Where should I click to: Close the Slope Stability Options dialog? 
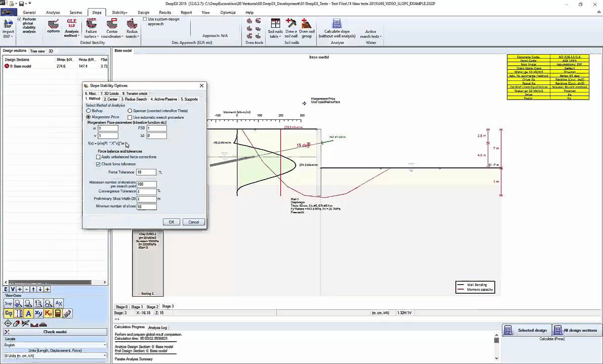point(201,86)
